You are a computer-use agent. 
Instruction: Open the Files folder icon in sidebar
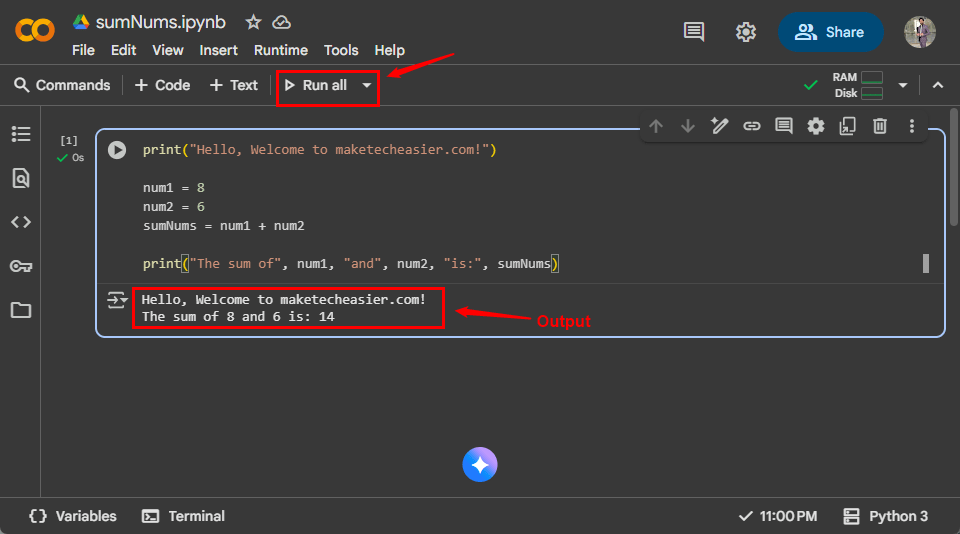[x=20, y=310]
